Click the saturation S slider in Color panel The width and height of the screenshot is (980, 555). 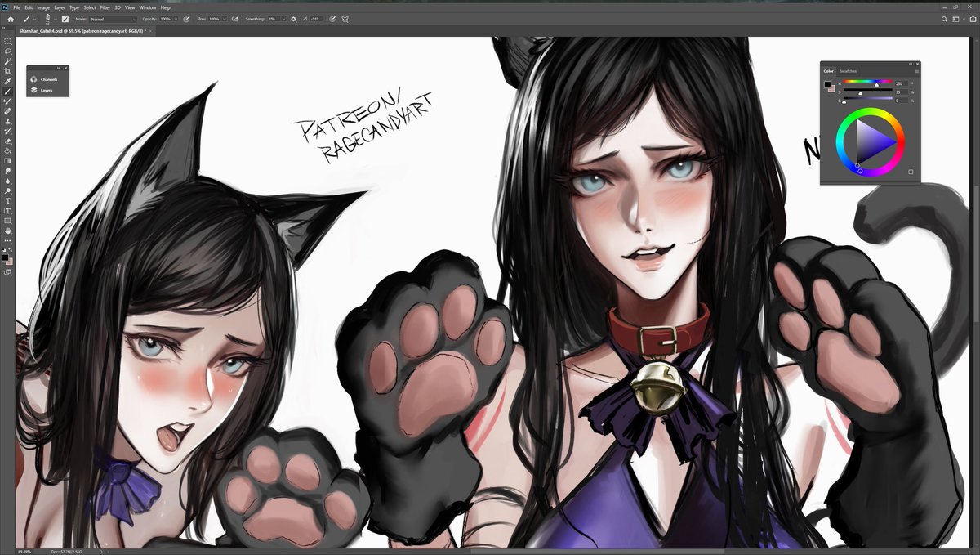click(867, 92)
